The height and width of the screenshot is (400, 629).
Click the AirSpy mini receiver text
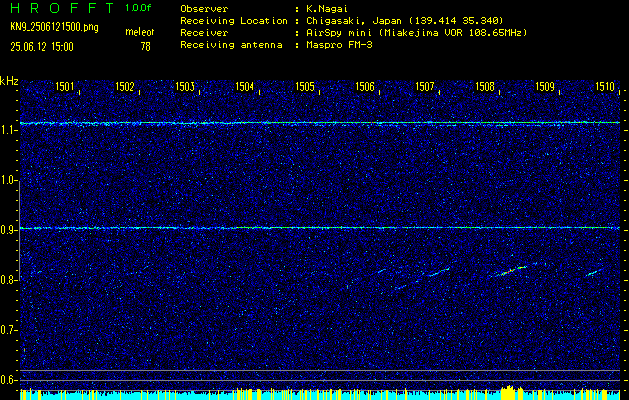click(416, 32)
